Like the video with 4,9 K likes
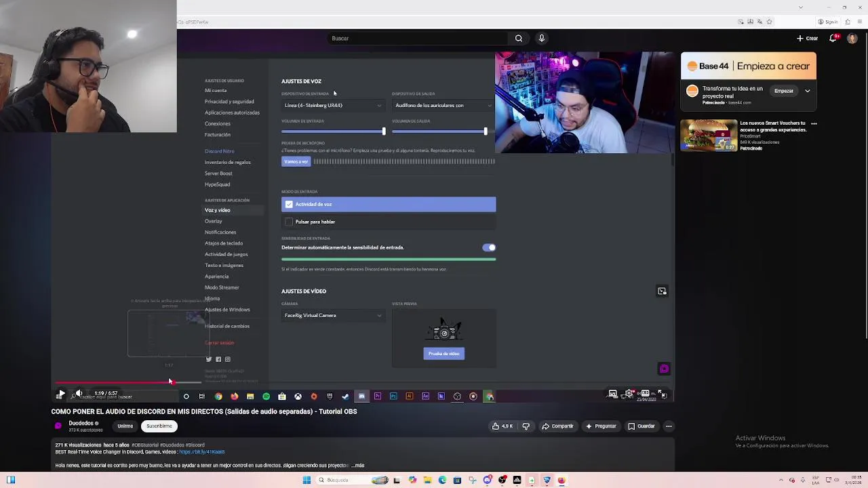868x488 pixels. [502, 426]
